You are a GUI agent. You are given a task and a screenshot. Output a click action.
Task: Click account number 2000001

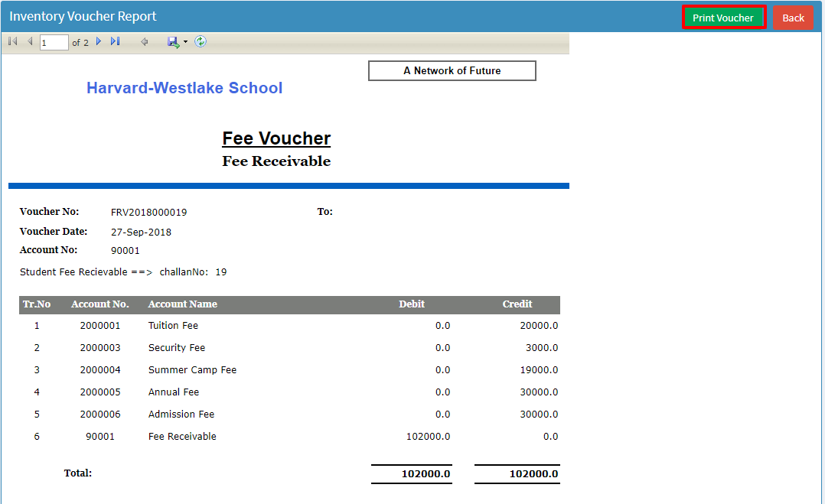click(100, 326)
